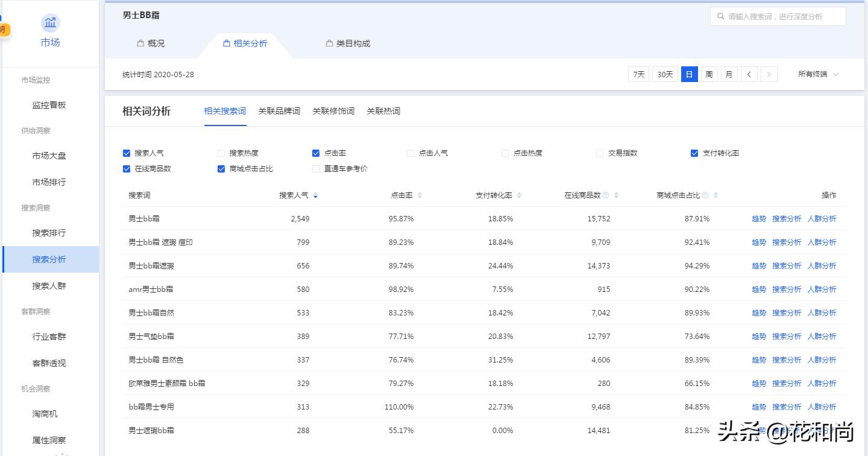Click the info icon beside 商城点击占比 column
868x456 pixels.
point(705,195)
